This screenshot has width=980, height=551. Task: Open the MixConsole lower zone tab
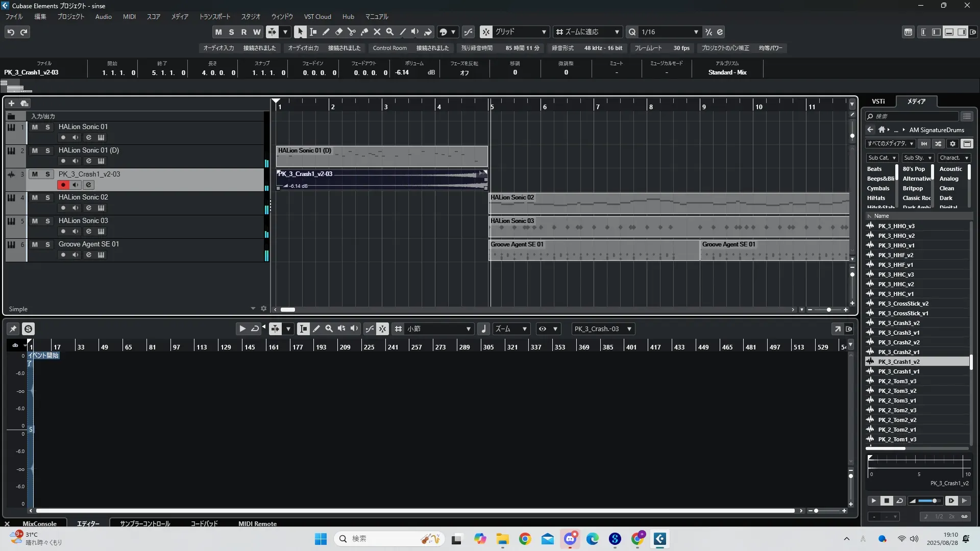tap(39, 523)
